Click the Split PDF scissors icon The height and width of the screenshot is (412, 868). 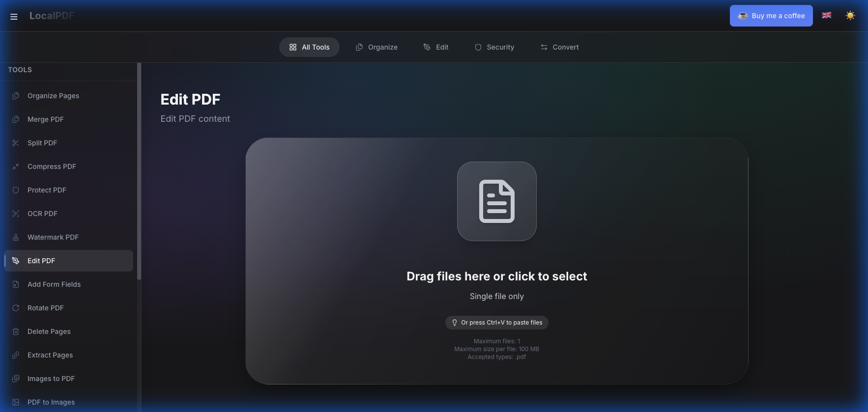[x=16, y=143]
